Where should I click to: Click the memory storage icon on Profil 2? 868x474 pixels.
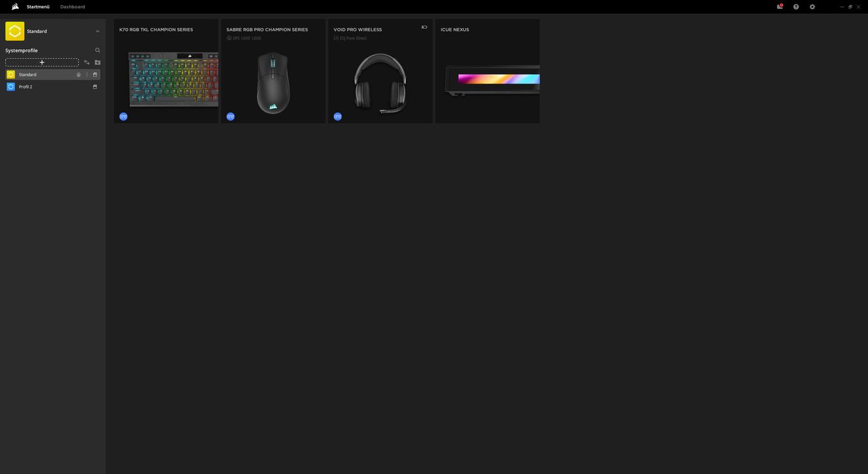click(x=95, y=87)
